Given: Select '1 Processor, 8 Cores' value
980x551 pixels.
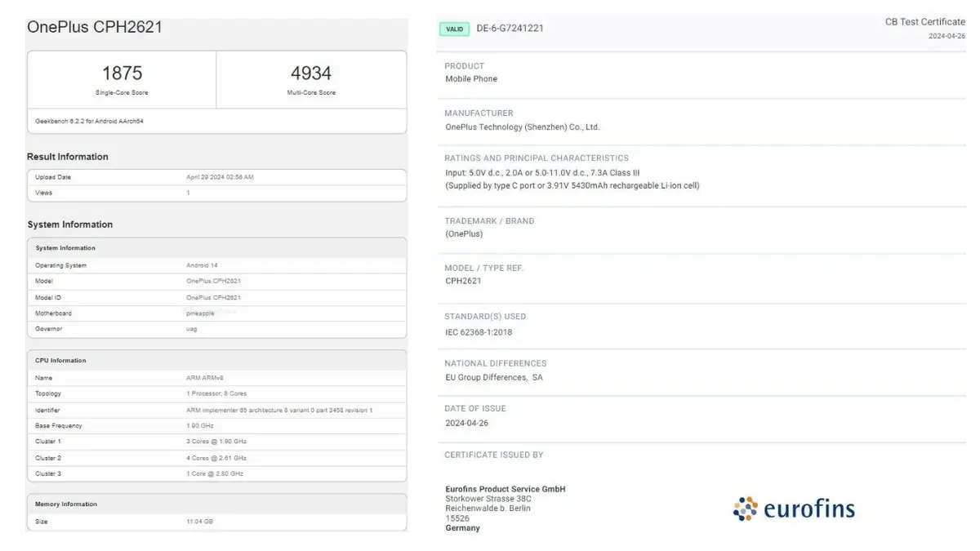Looking at the screenshot, I should point(216,393).
